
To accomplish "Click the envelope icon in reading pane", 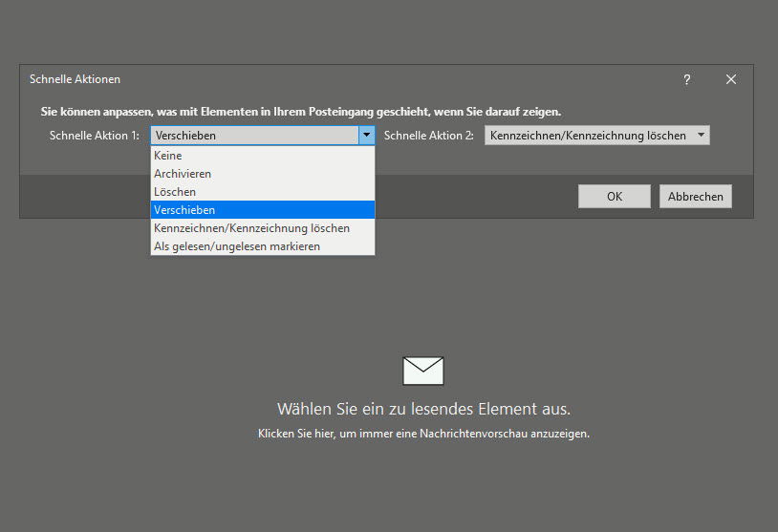I will tap(423, 371).
